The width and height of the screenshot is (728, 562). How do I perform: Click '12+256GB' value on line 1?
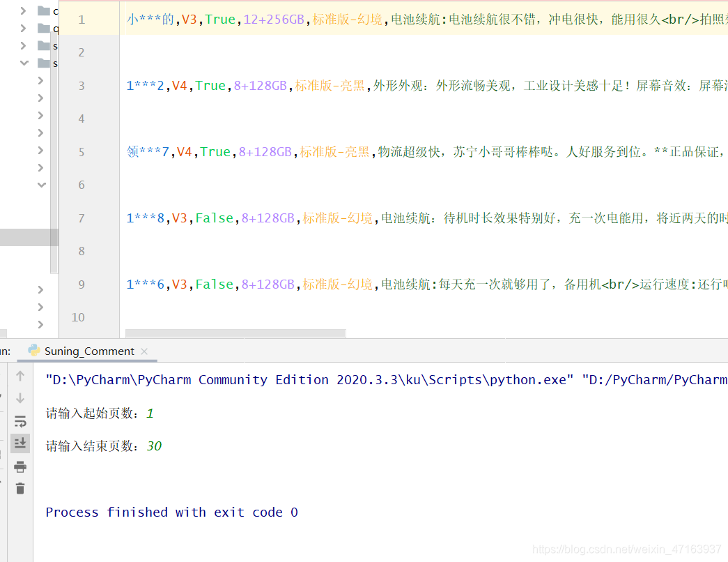pos(274,20)
